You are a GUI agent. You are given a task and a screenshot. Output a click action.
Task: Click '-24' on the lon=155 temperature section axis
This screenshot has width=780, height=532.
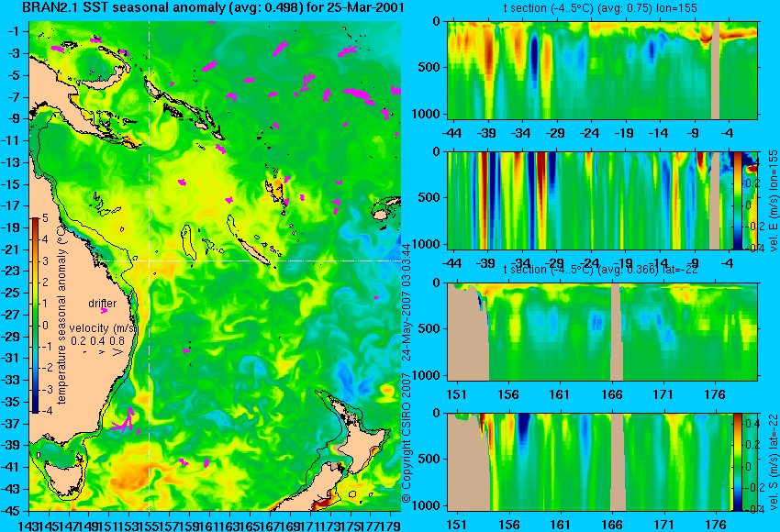coord(589,133)
